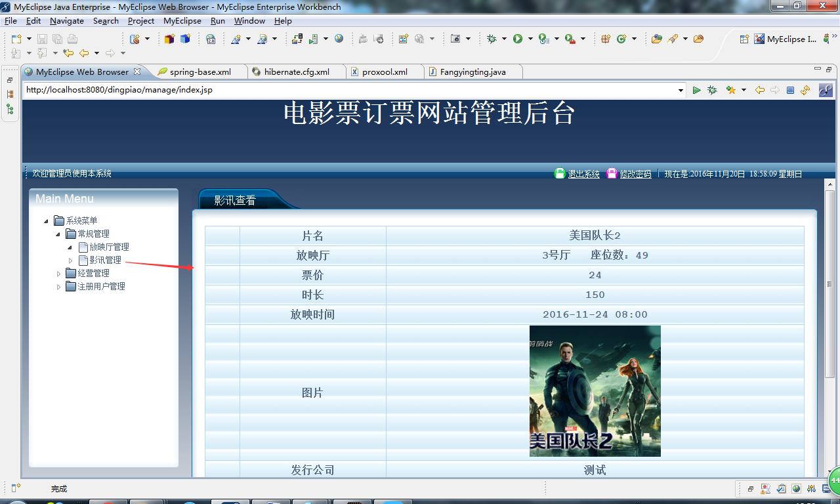840x504 pixels.
Task: Switch to spring-base.xml editor tab
Action: [x=199, y=72]
